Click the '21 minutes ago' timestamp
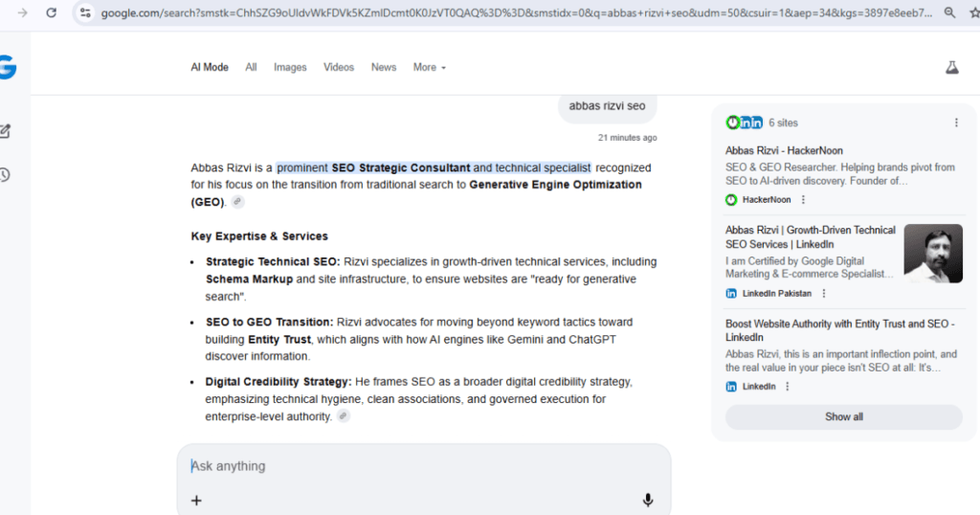 (x=627, y=138)
